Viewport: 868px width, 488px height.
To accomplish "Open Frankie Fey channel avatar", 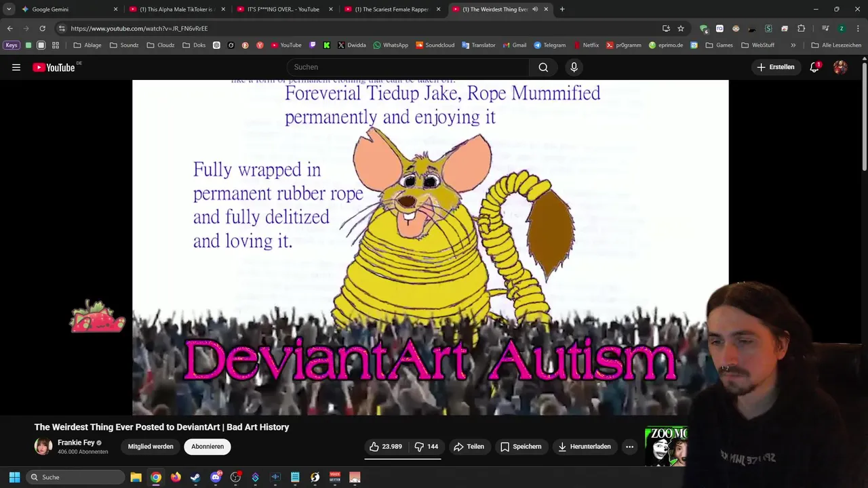I will pos(43,447).
